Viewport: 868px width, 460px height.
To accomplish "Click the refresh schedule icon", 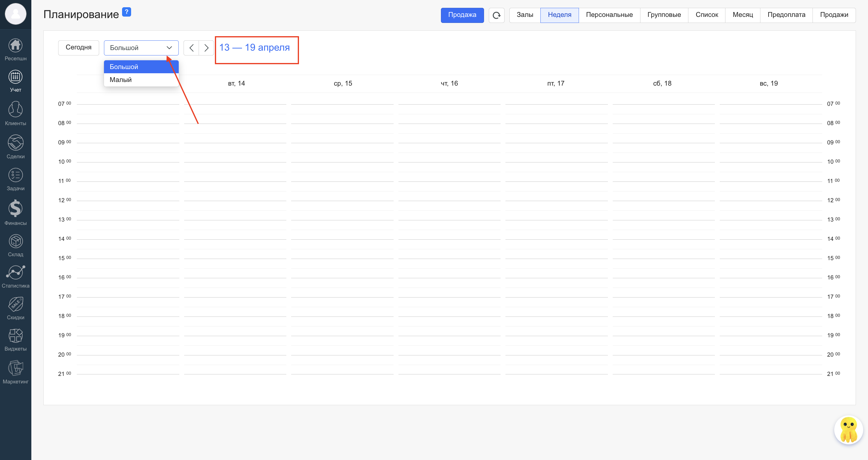I will pyautogui.click(x=496, y=15).
